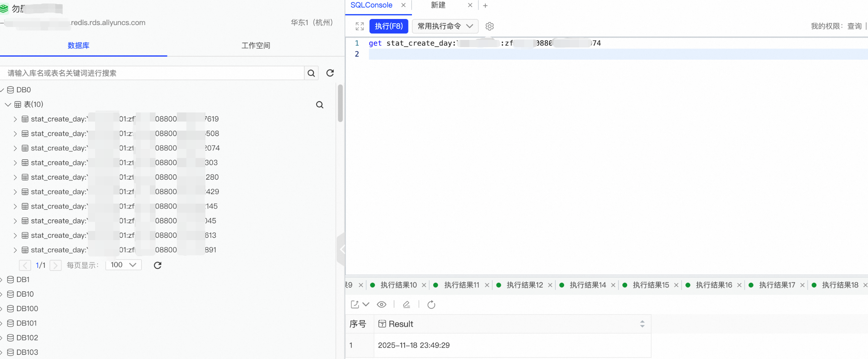Viewport: 868px width, 359px height.
Task: Close the 新建 tab
Action: [x=470, y=5]
